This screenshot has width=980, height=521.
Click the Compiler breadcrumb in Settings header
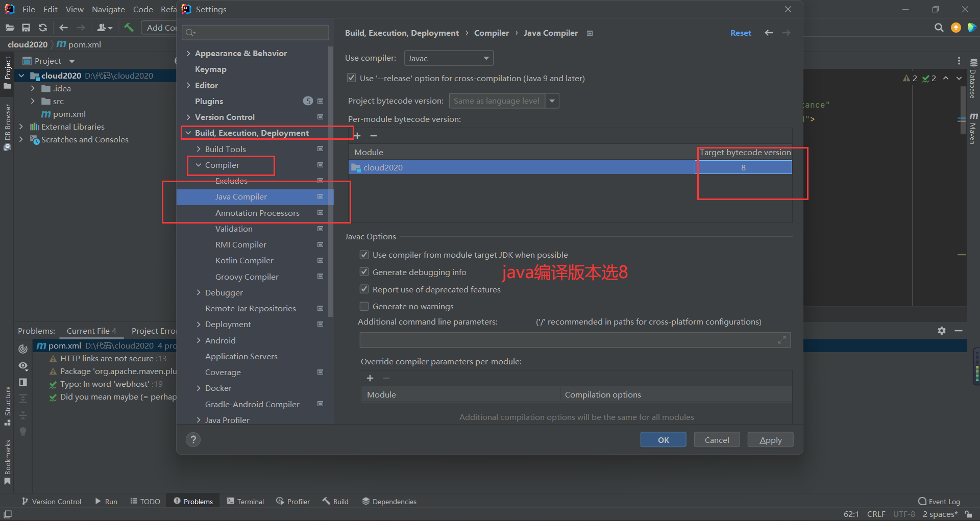click(491, 33)
